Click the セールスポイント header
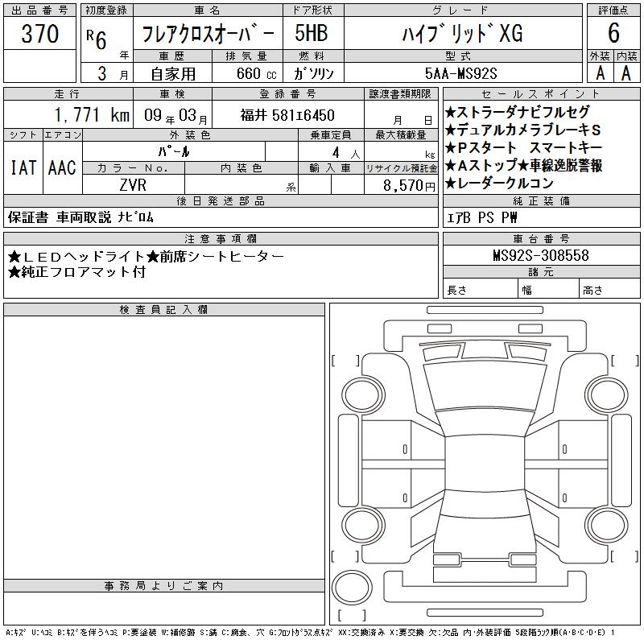Viewport: 644px width, 644px height. 541,93
